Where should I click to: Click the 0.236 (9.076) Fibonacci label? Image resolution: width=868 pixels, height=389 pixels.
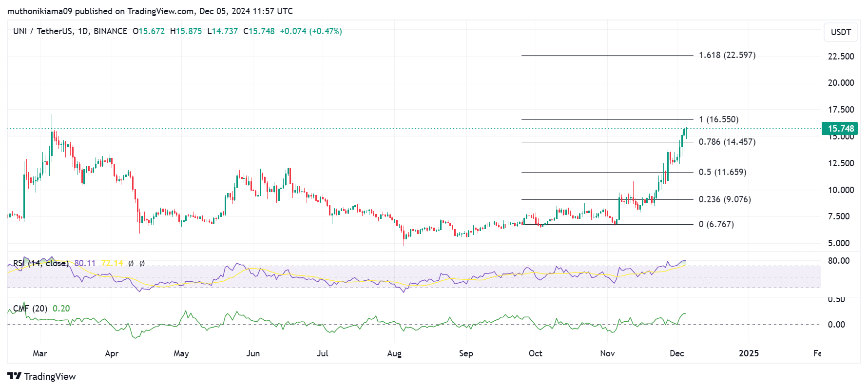[725, 199]
